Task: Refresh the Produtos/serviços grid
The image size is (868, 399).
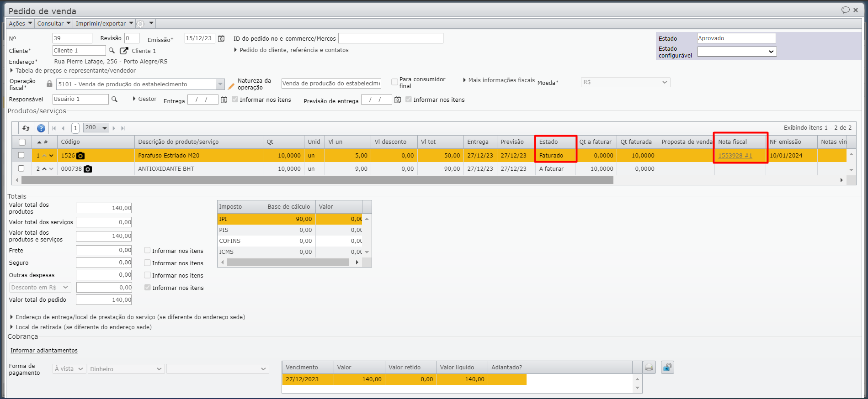Action: coord(26,128)
